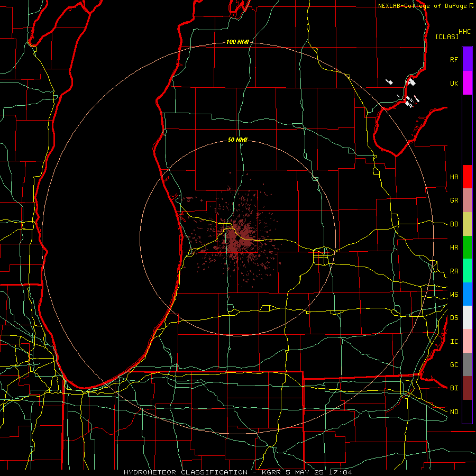The height and width of the screenshot is (476, 476).
Task: Click the NEXLAB-College of DuPage credit text
Action: click(x=422, y=6)
